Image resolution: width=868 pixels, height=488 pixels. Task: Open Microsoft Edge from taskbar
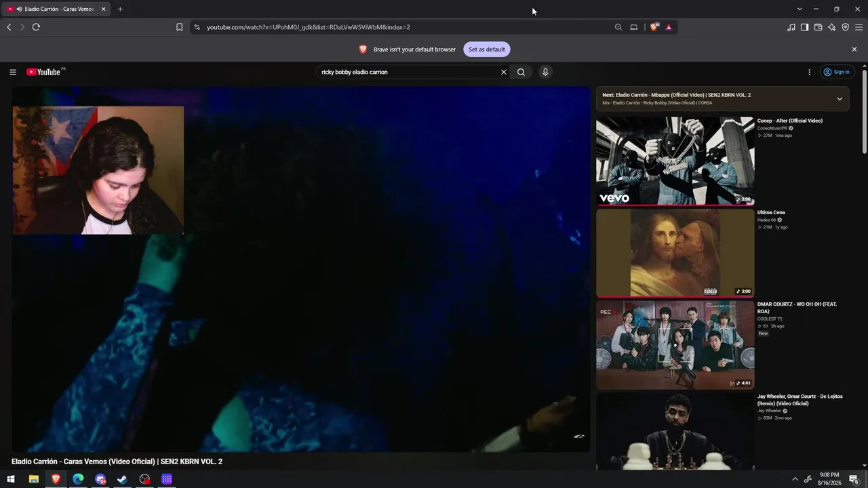(78, 479)
